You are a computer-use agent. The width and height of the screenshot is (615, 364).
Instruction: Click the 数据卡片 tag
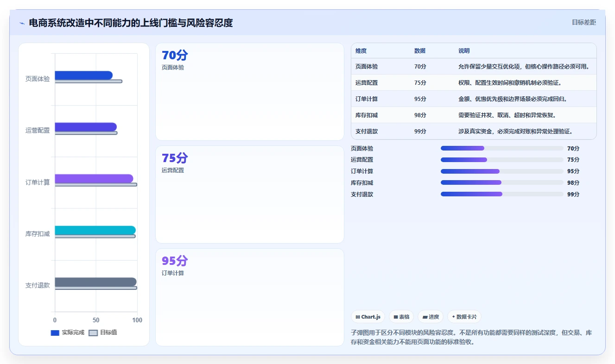tap(464, 317)
